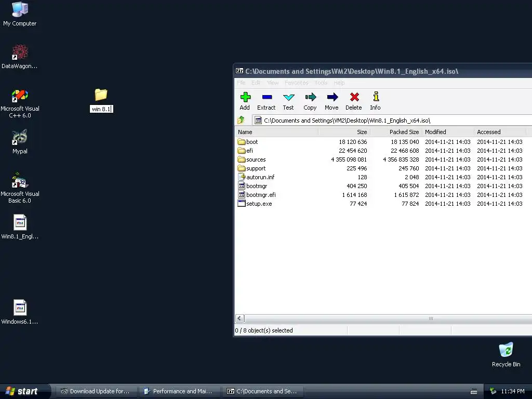The width and height of the screenshot is (532, 399).
Task: Sort by Modified column header
Action: (x=448, y=132)
